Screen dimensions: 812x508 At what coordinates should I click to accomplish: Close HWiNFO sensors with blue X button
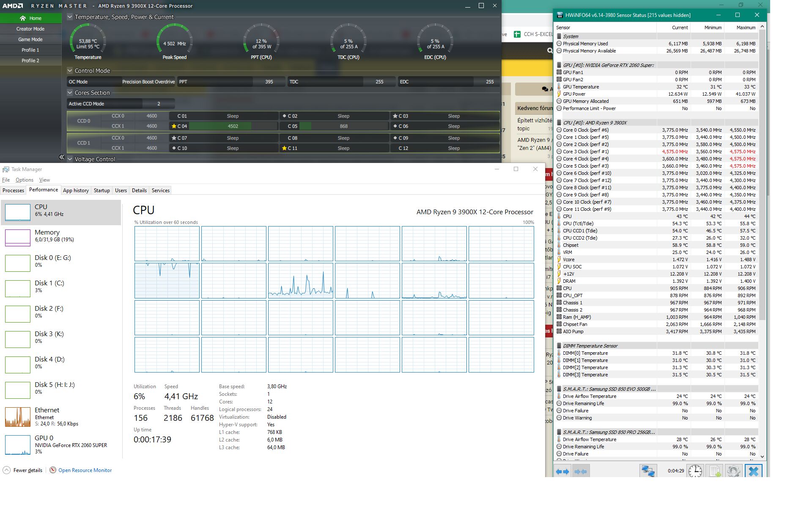click(x=753, y=471)
